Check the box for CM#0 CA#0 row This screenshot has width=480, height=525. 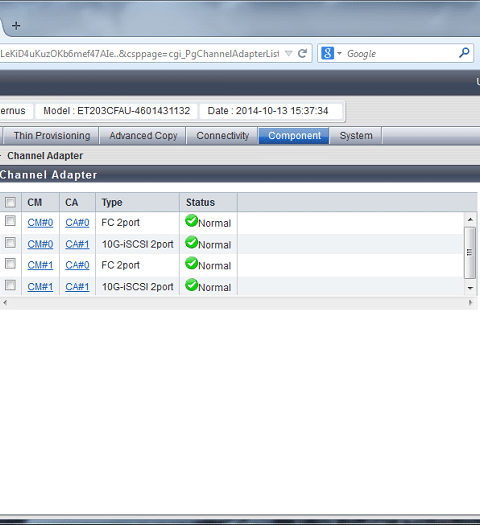point(10,221)
